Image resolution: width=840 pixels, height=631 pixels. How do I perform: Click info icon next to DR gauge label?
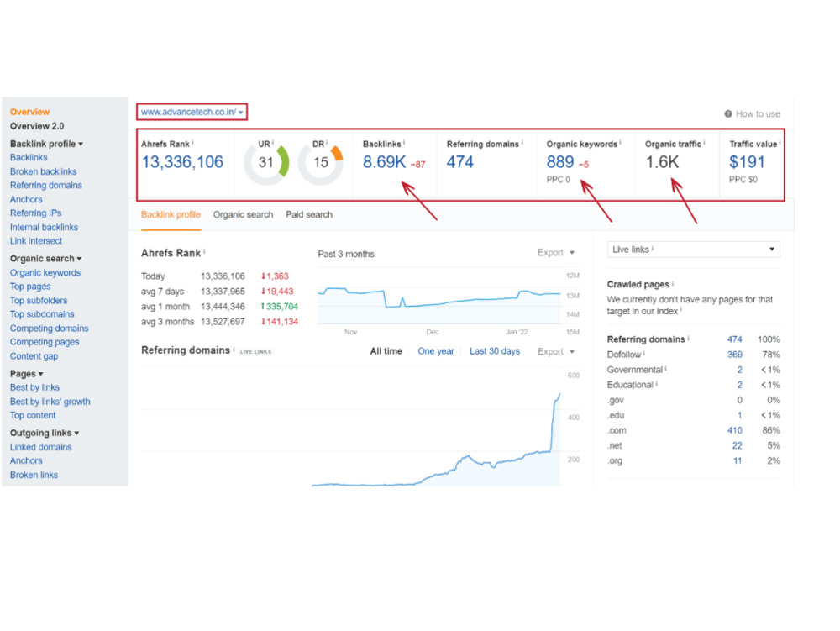tap(327, 143)
